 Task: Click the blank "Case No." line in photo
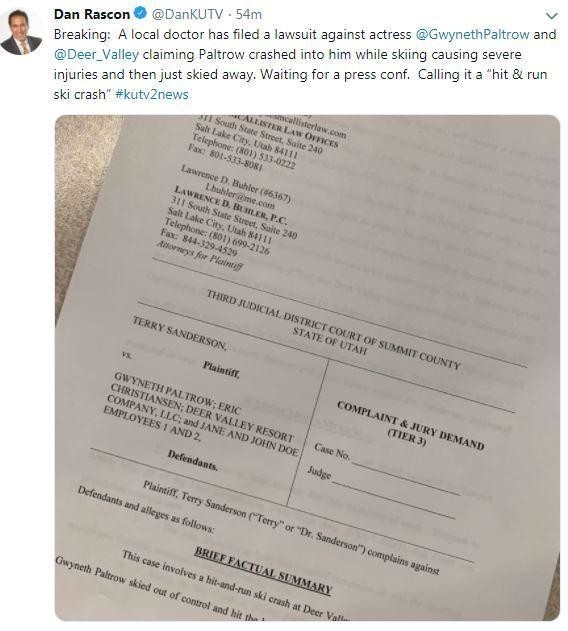[405, 478]
